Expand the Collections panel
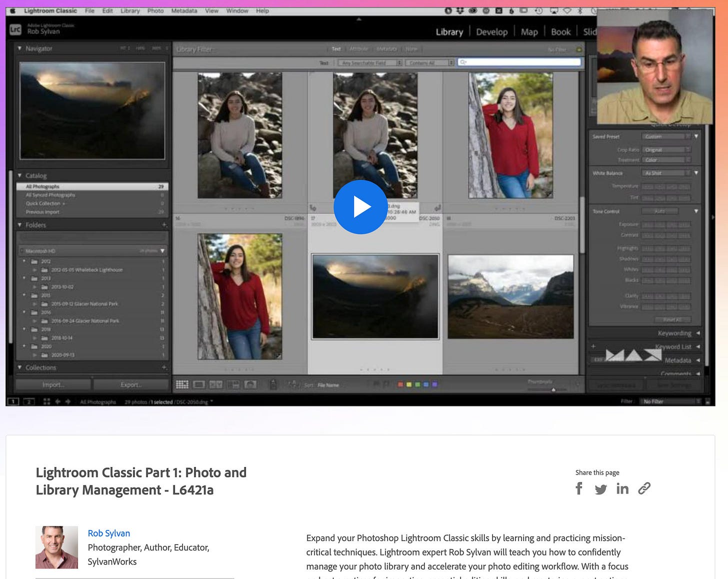728x579 pixels. [20, 367]
